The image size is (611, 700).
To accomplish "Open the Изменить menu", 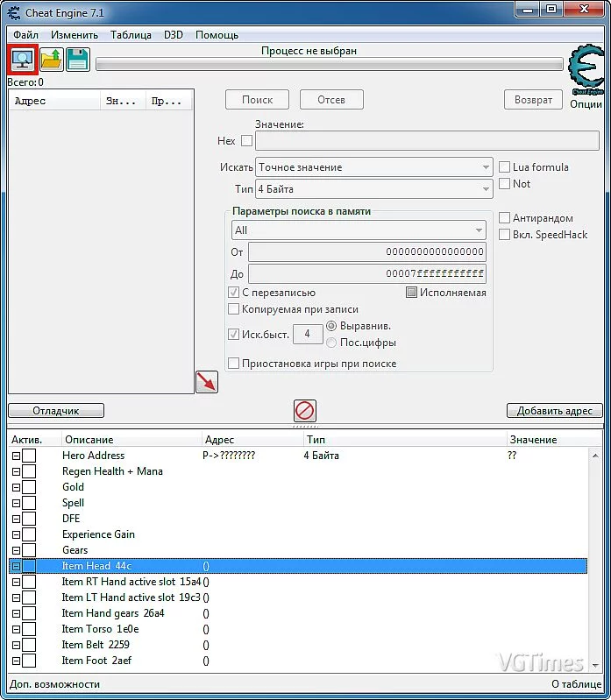I will point(75,35).
